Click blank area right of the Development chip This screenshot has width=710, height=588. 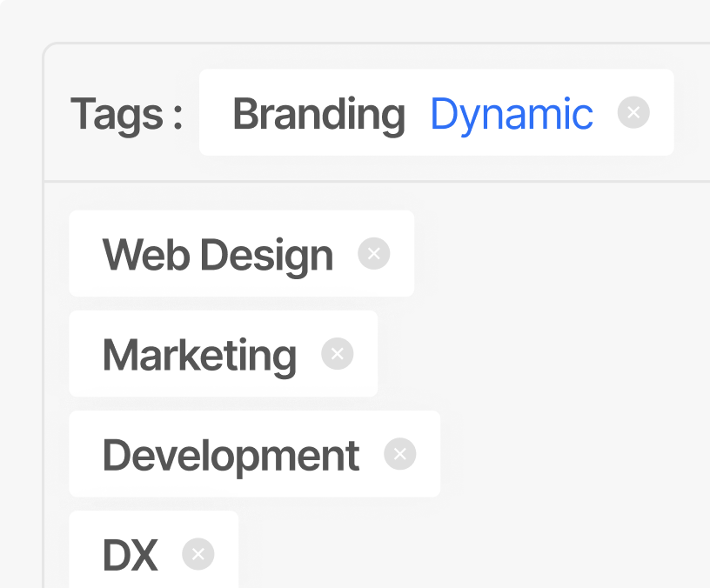click(x=574, y=454)
